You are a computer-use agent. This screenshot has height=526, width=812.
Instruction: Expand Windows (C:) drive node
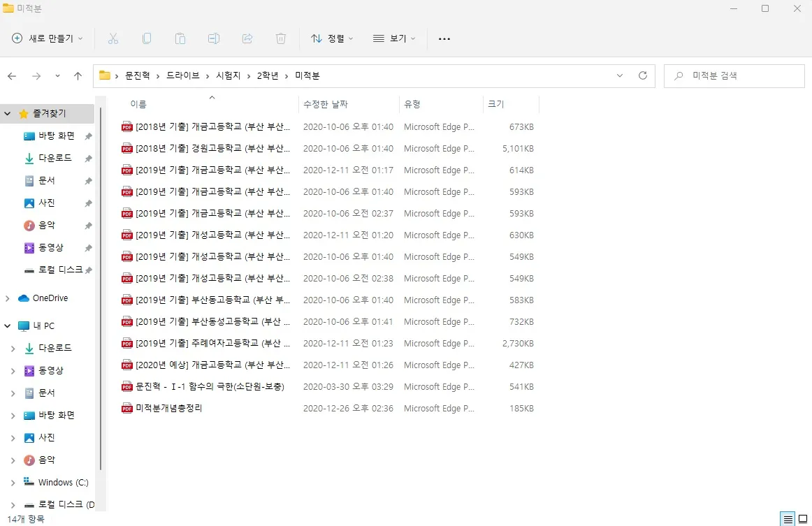[13, 483]
